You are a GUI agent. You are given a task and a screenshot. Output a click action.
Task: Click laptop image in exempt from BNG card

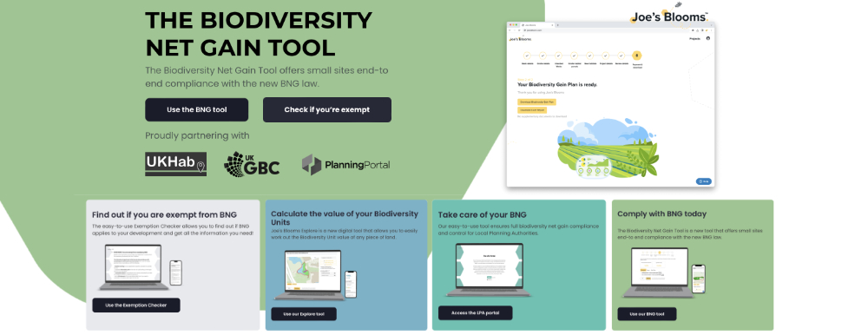pos(134,267)
